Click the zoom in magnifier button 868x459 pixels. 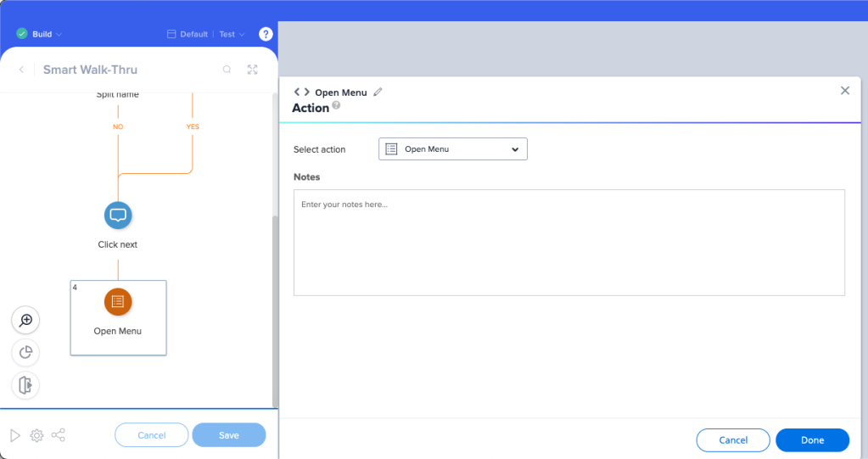pos(25,320)
